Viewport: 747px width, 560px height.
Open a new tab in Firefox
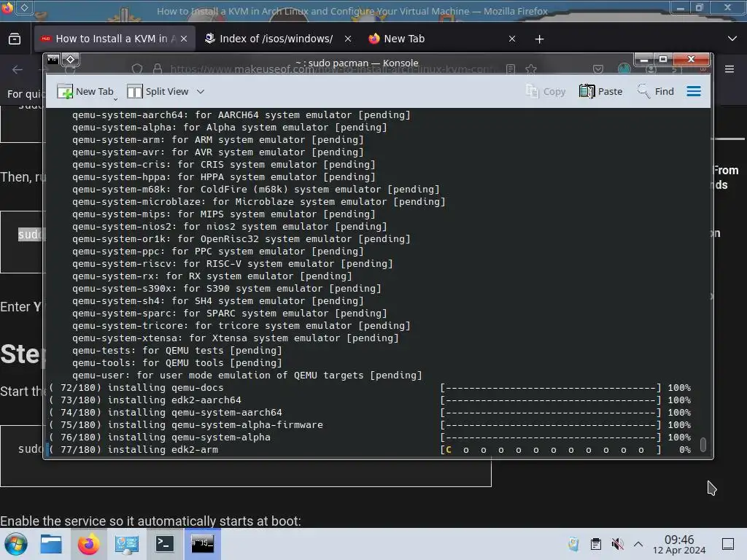point(539,39)
